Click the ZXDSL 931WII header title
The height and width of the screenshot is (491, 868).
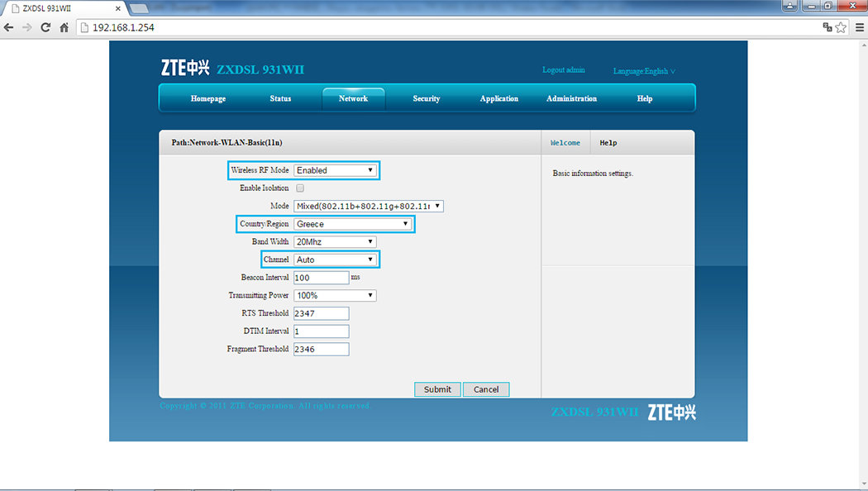tap(260, 69)
